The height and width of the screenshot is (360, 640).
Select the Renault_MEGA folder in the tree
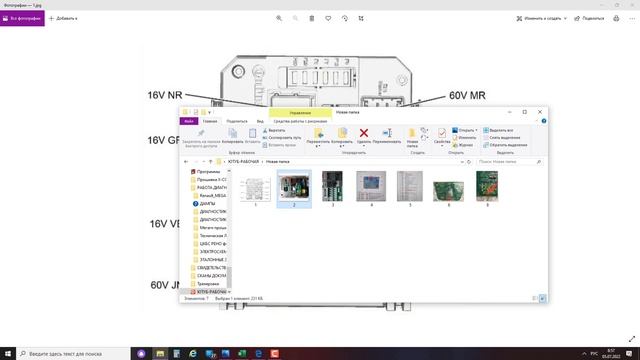209,196
